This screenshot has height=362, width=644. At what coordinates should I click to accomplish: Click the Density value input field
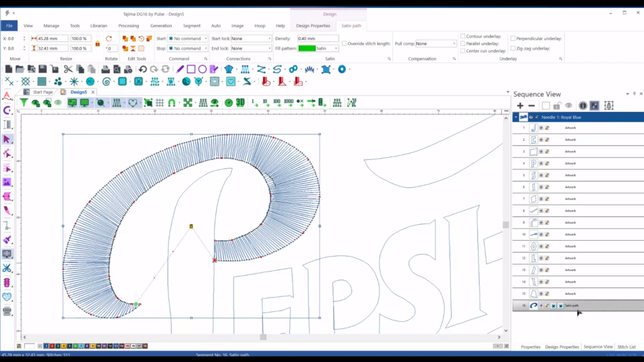pyautogui.click(x=316, y=38)
